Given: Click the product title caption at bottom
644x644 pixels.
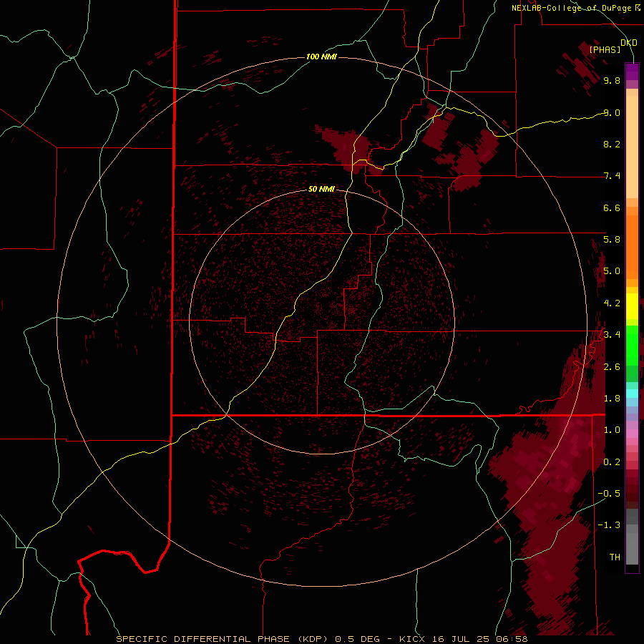Looking at the screenshot, I should click(x=321, y=639).
